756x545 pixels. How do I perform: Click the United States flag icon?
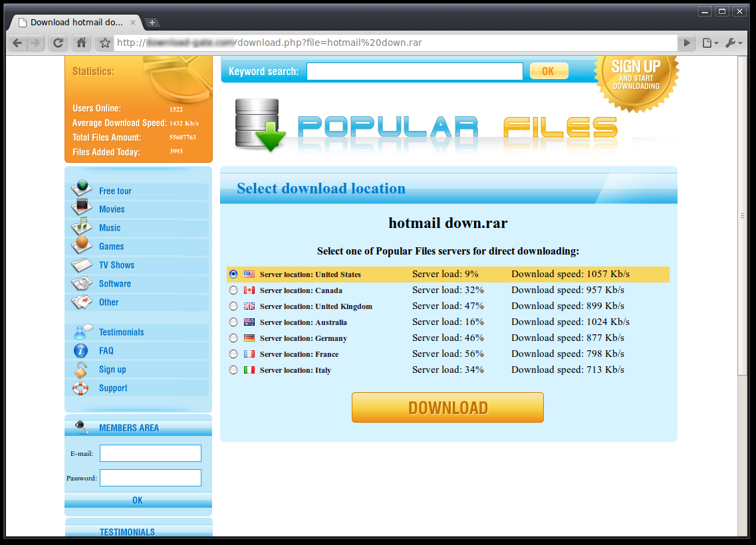[x=249, y=274]
